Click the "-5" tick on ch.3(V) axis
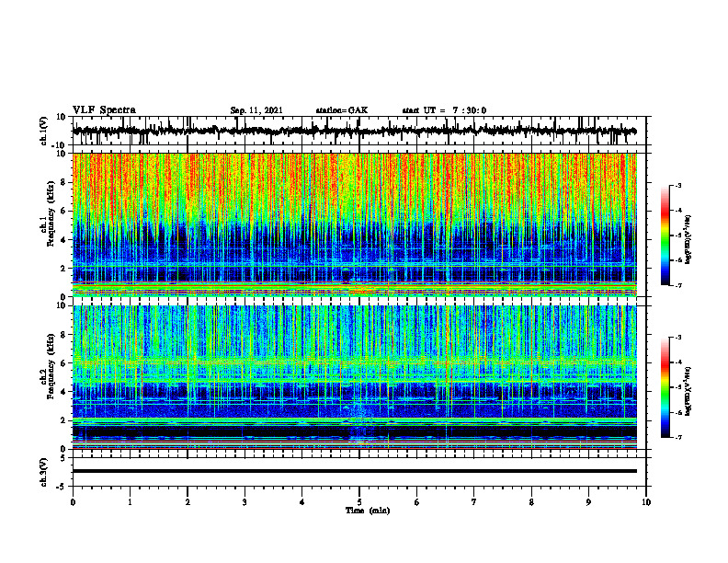This screenshot has width=728, height=563. [63, 487]
